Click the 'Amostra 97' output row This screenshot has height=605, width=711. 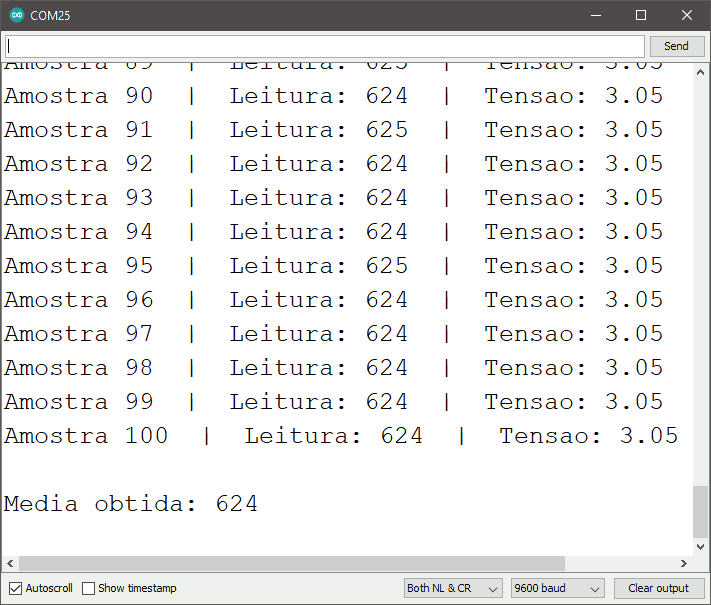pyautogui.click(x=333, y=333)
